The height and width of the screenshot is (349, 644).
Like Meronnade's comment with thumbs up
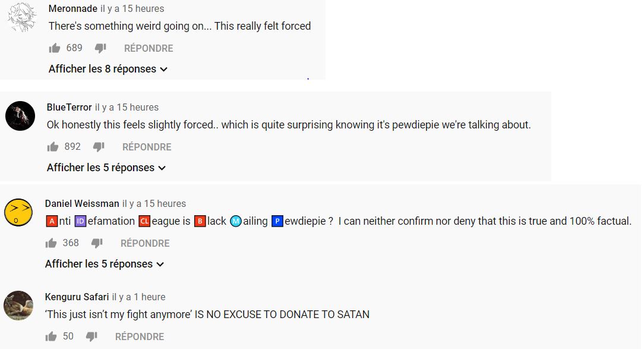click(x=54, y=49)
